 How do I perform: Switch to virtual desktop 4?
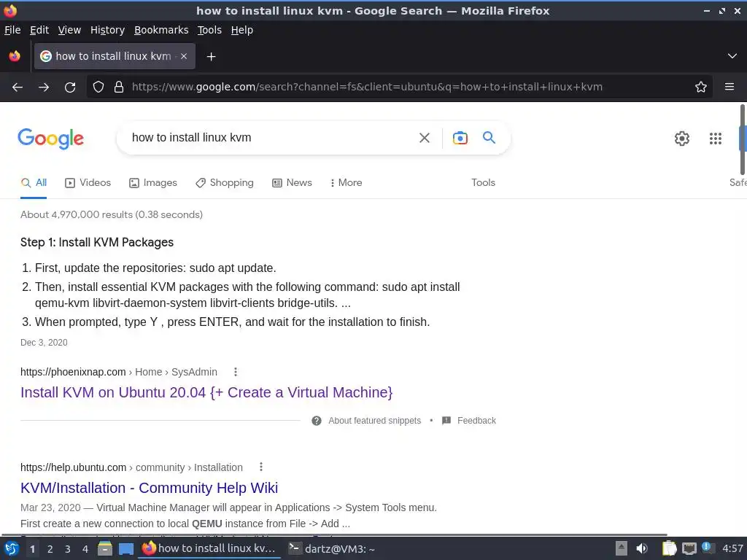[85, 549]
